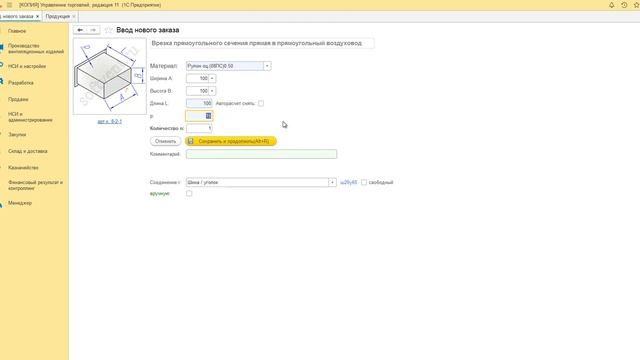Image resolution: width=640 pixels, height=360 pixels.
Task: Open the Материал dropdown arrow
Action: 267,66
